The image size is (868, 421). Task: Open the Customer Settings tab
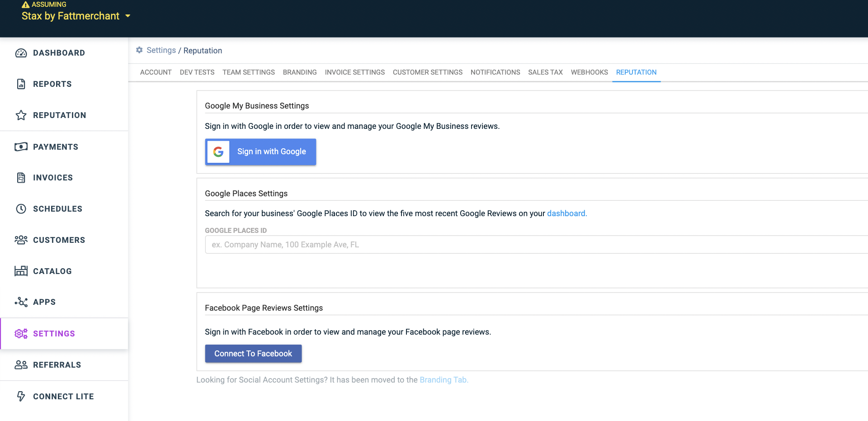tap(428, 72)
